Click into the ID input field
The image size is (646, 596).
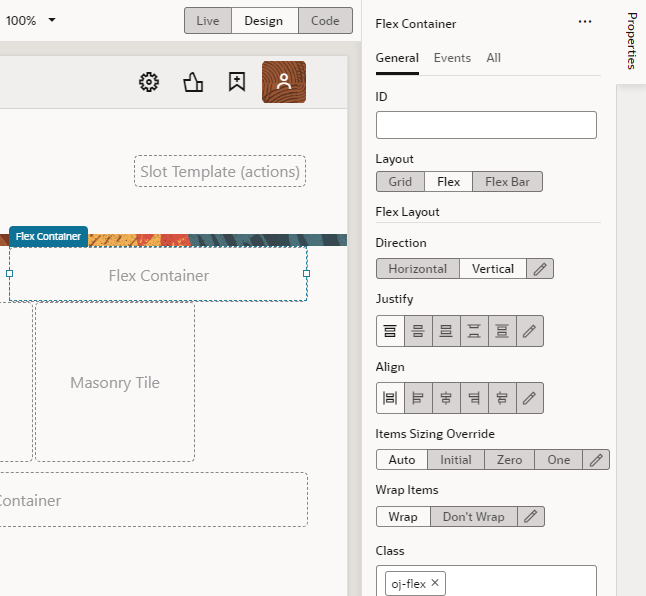tap(486, 125)
